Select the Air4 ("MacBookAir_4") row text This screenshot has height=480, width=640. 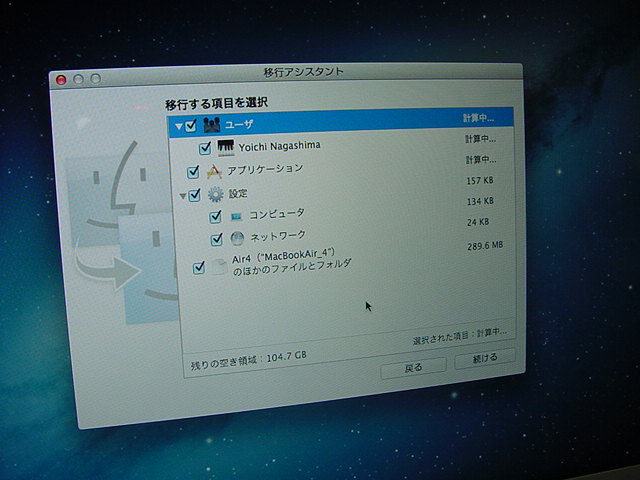[292, 262]
